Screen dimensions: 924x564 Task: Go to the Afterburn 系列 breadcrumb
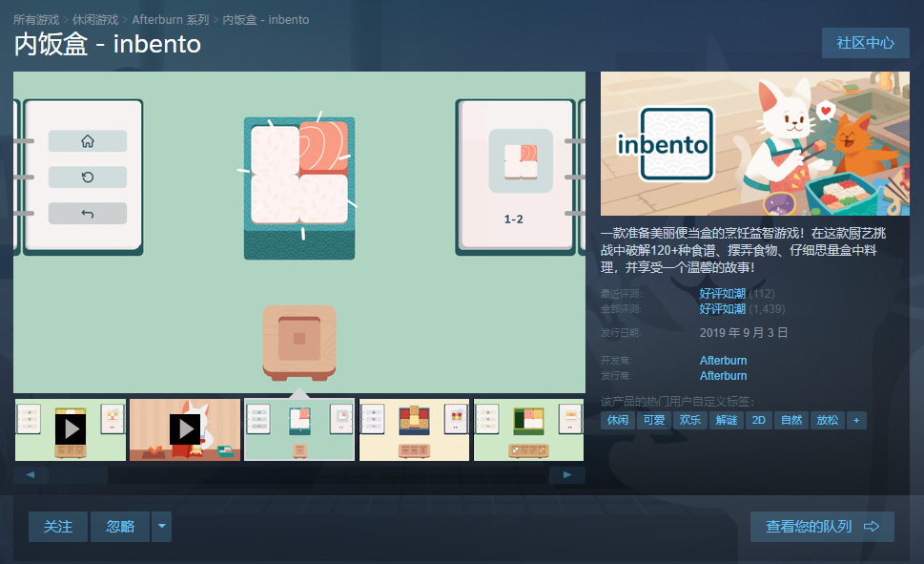tap(171, 19)
